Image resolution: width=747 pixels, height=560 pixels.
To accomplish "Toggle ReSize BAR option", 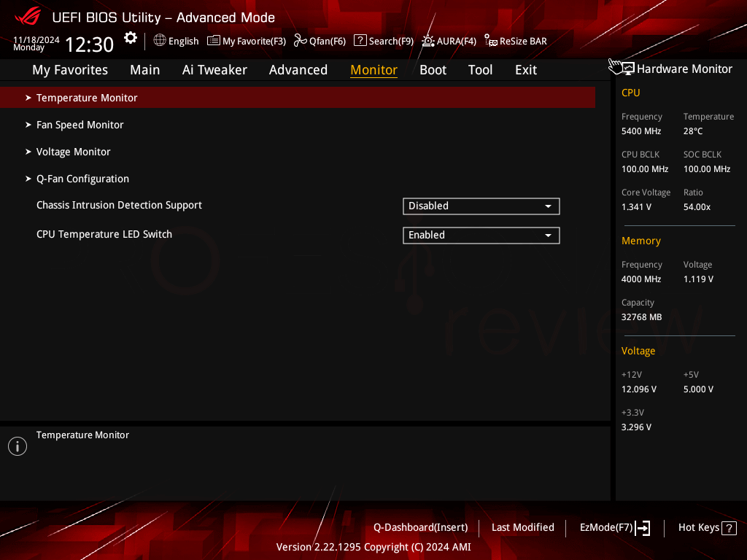I will point(516,41).
